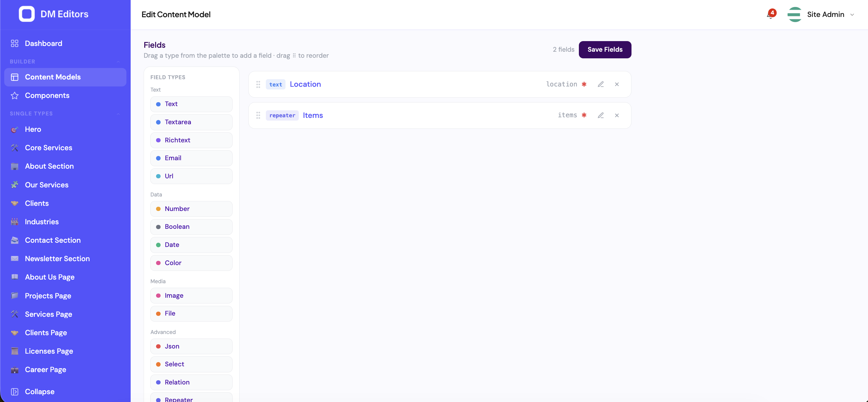Click the Location field name
The width and height of the screenshot is (868, 402).
[x=305, y=84]
